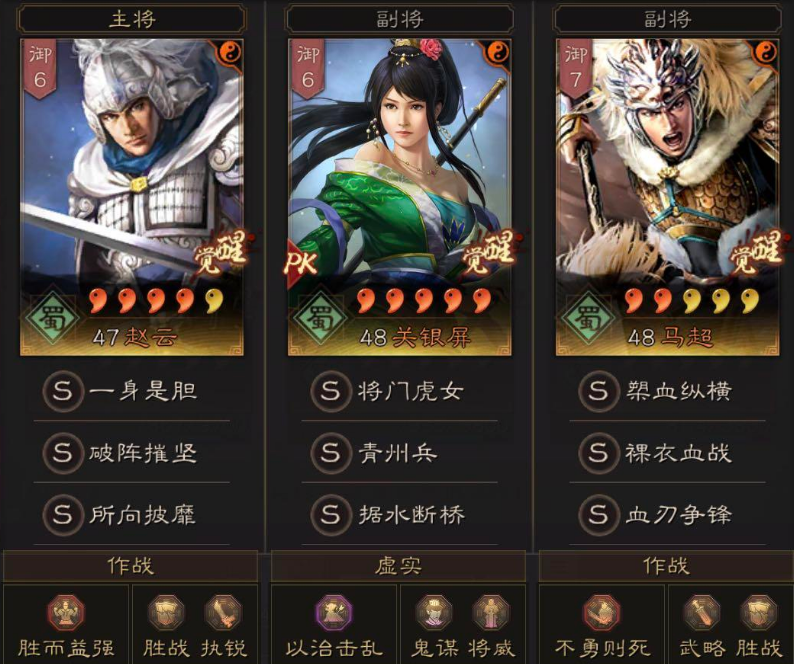Click the 鬼谋 tactic icon
The width and height of the screenshot is (794, 664).
tap(434, 613)
